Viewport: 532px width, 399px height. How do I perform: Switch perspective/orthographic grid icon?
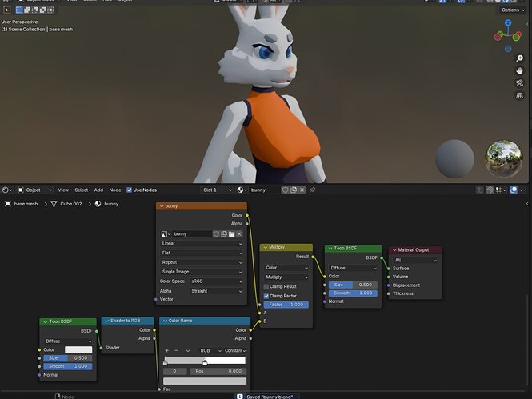pos(519,96)
